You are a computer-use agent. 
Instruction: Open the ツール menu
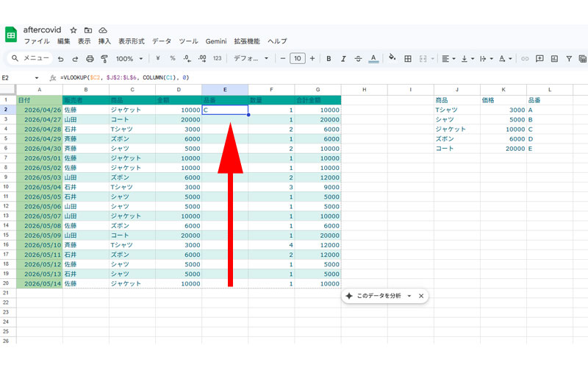pyautogui.click(x=188, y=41)
